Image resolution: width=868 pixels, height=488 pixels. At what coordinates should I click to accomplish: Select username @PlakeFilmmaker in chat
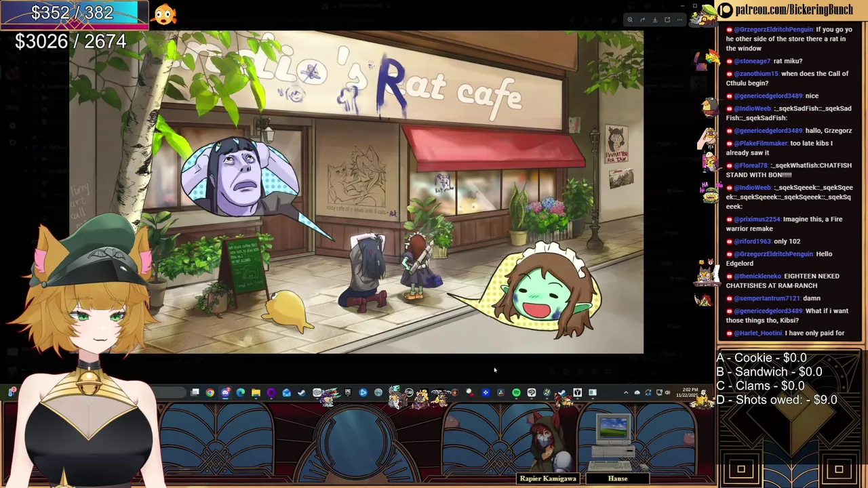[761, 144]
